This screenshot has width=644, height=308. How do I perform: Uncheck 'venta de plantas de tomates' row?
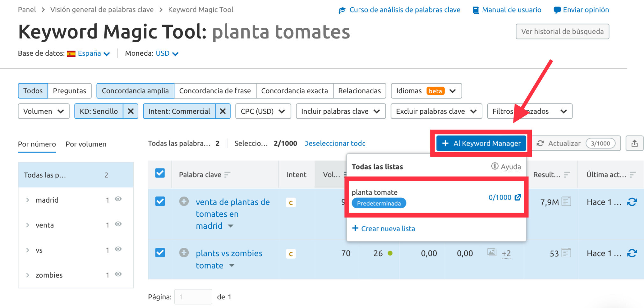[x=160, y=201]
